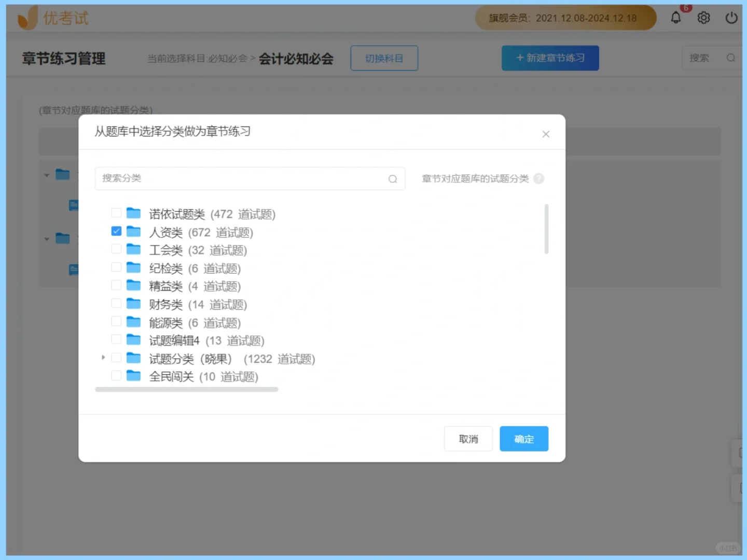Click the folder icon beside 人资类

pyautogui.click(x=133, y=231)
